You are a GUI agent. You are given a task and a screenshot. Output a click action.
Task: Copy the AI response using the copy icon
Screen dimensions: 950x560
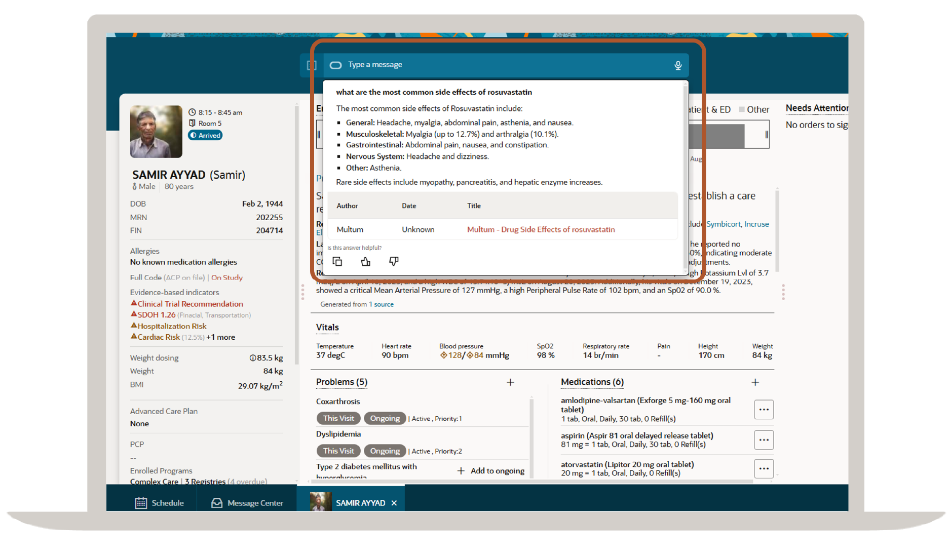[337, 261]
